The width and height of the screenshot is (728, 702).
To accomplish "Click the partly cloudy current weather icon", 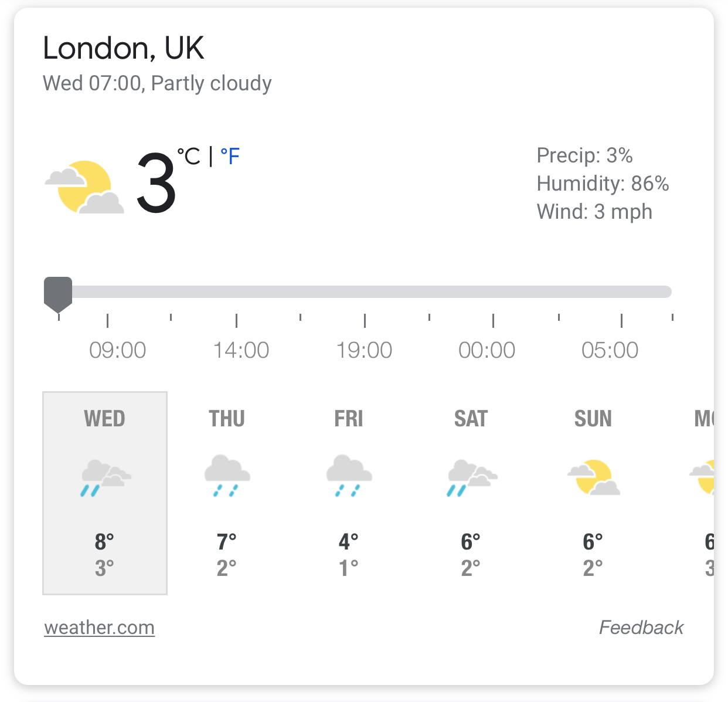I will tap(84, 186).
